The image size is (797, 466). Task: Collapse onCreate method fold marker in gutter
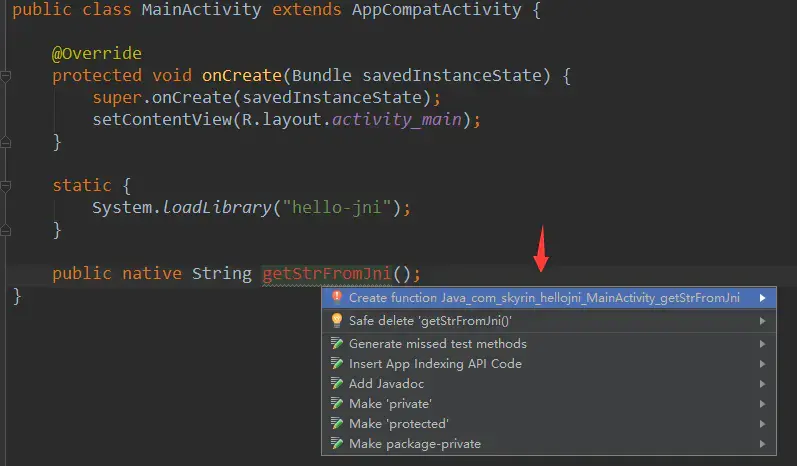(x=6, y=77)
